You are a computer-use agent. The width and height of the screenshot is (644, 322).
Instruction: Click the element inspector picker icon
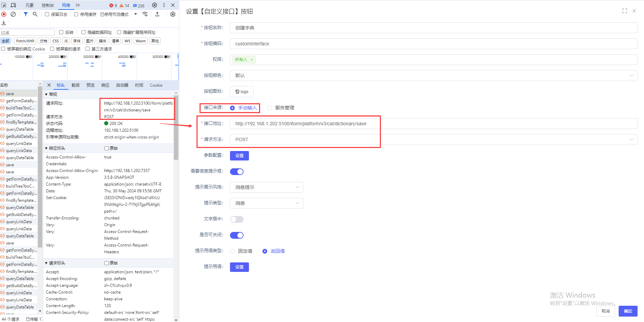pos(4,5)
